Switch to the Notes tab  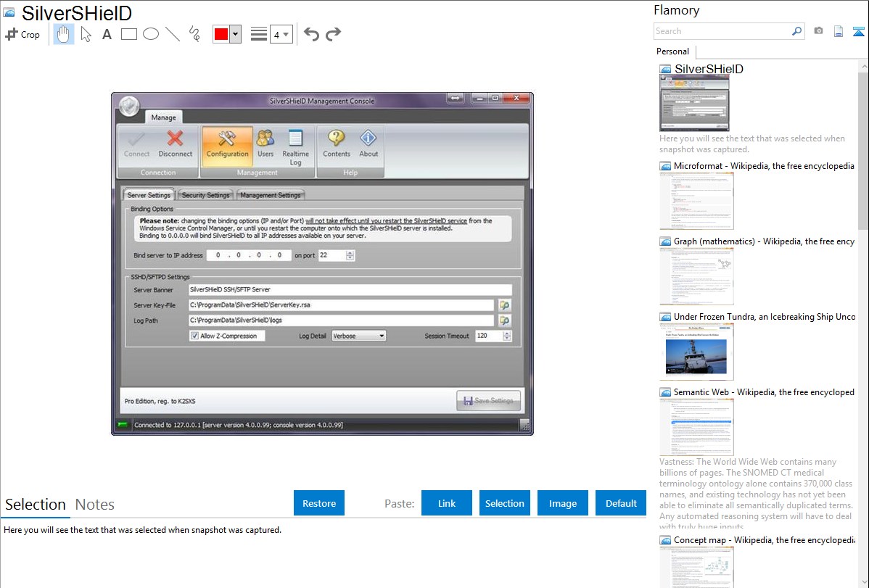[x=95, y=505]
